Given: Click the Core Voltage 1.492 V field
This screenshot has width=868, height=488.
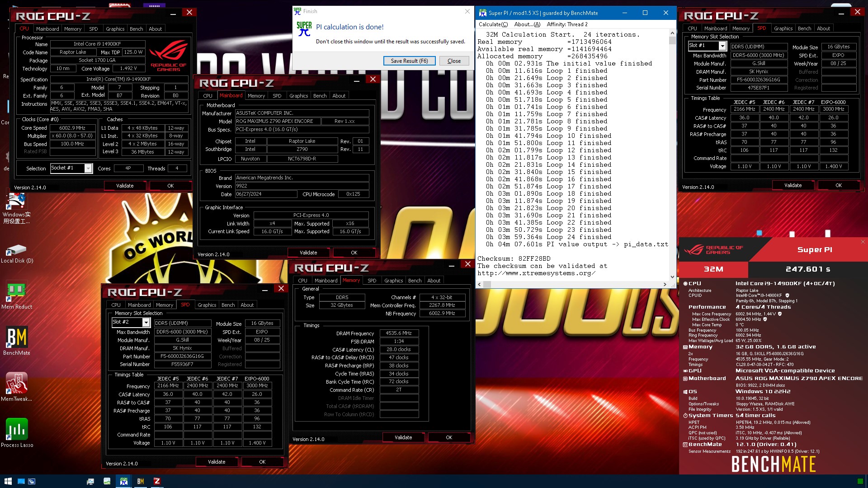Looking at the screenshot, I should tap(128, 68).
